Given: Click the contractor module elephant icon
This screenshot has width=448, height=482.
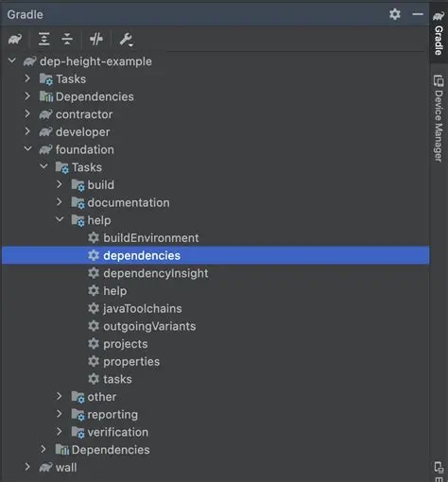Looking at the screenshot, I should [x=46, y=114].
